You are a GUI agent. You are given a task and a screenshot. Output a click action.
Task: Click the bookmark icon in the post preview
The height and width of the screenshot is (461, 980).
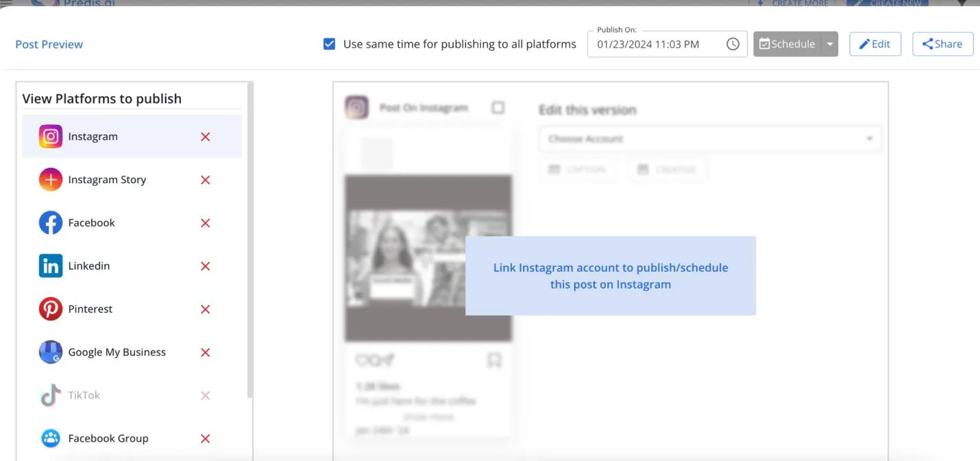pyautogui.click(x=494, y=360)
